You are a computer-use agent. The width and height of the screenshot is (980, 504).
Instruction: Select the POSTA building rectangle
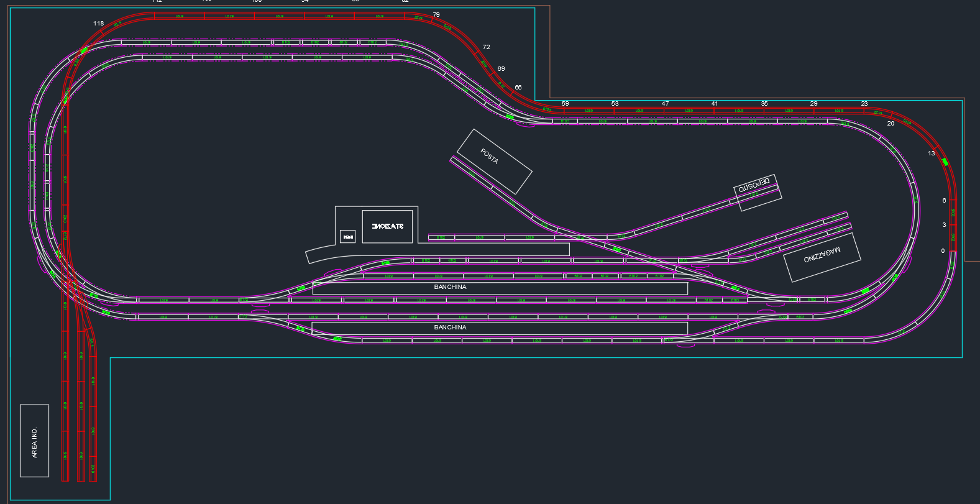tap(495, 162)
